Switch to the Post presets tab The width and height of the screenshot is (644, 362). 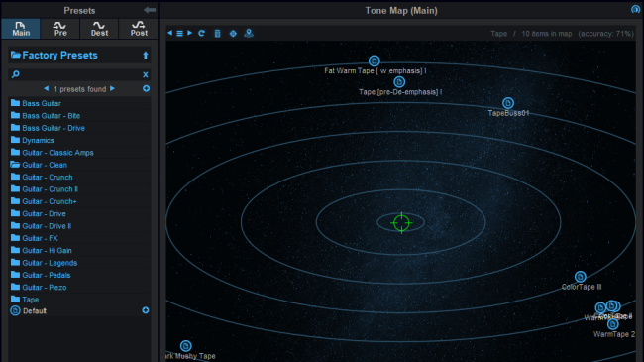click(139, 29)
